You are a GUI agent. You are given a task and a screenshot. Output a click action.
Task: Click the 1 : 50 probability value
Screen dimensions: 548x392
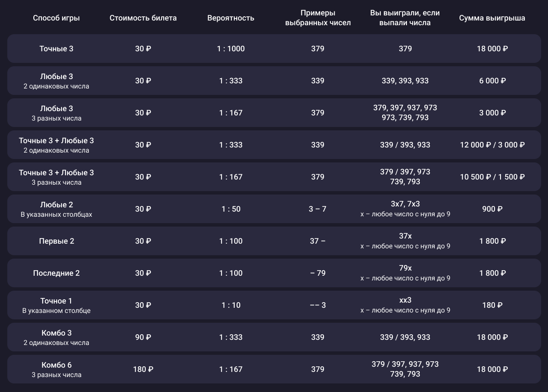point(231,209)
